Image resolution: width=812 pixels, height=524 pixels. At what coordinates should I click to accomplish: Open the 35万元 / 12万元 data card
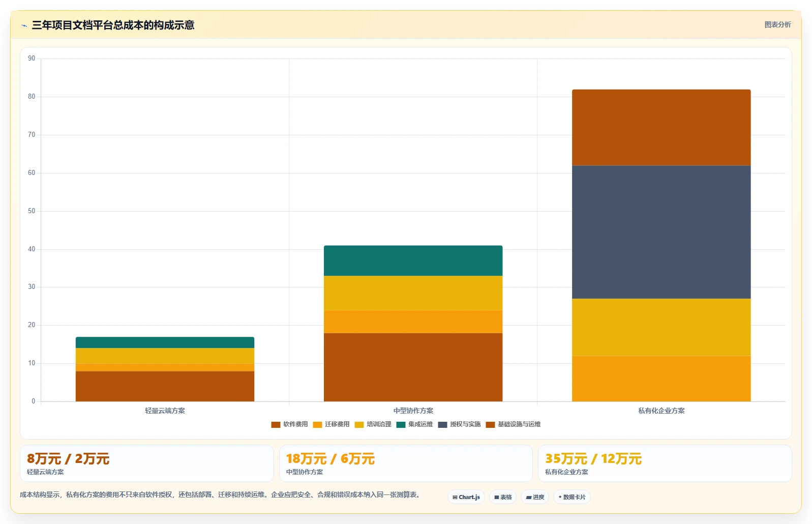(665, 463)
